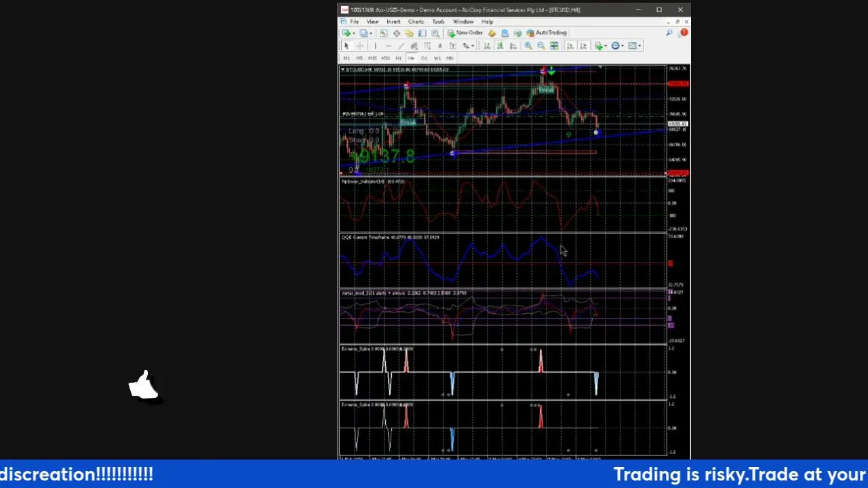The image size is (868, 488).
Task: Select the Fibonacci Retracement tool
Action: point(427,46)
